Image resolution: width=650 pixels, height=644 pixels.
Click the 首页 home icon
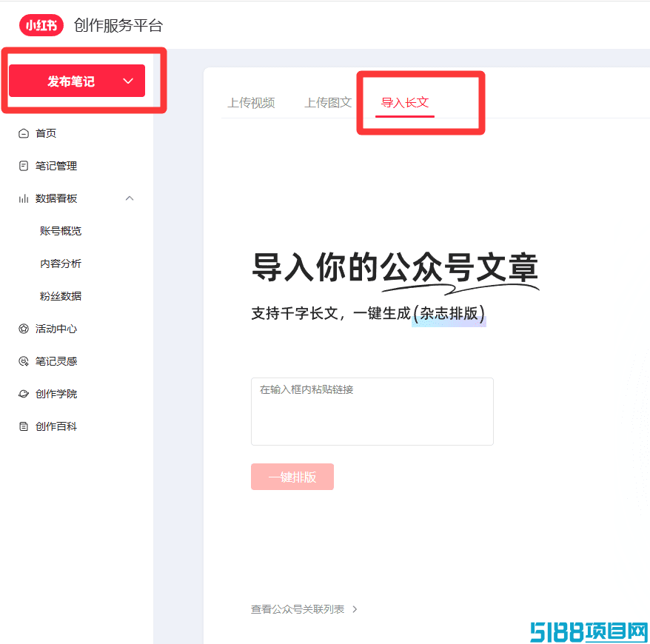24,133
